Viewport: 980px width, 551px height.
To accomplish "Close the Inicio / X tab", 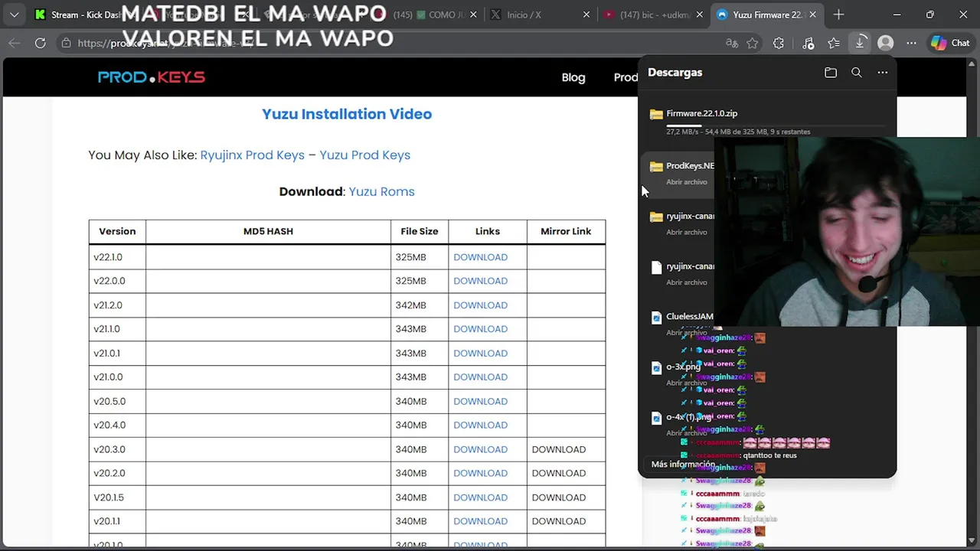I will (x=586, y=15).
